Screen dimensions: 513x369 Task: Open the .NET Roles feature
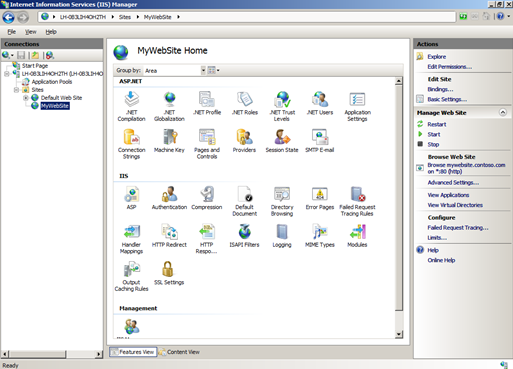point(245,103)
